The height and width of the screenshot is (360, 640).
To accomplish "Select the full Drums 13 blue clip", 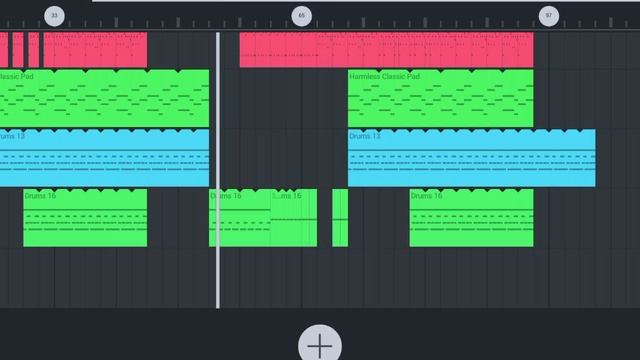I will tap(471, 158).
